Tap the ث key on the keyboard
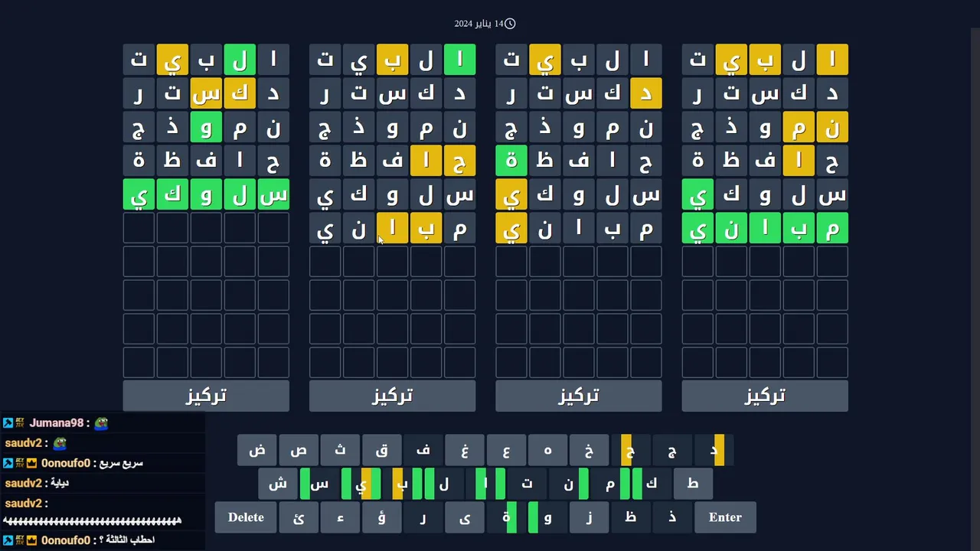This screenshot has height=551, width=980. pyautogui.click(x=340, y=450)
